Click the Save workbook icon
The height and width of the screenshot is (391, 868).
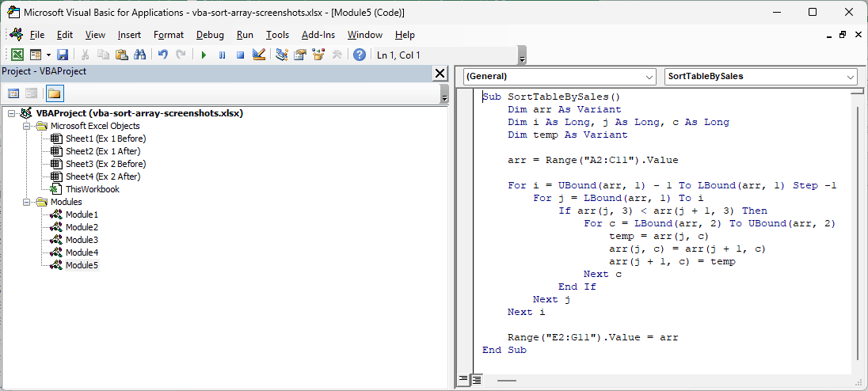click(x=63, y=55)
